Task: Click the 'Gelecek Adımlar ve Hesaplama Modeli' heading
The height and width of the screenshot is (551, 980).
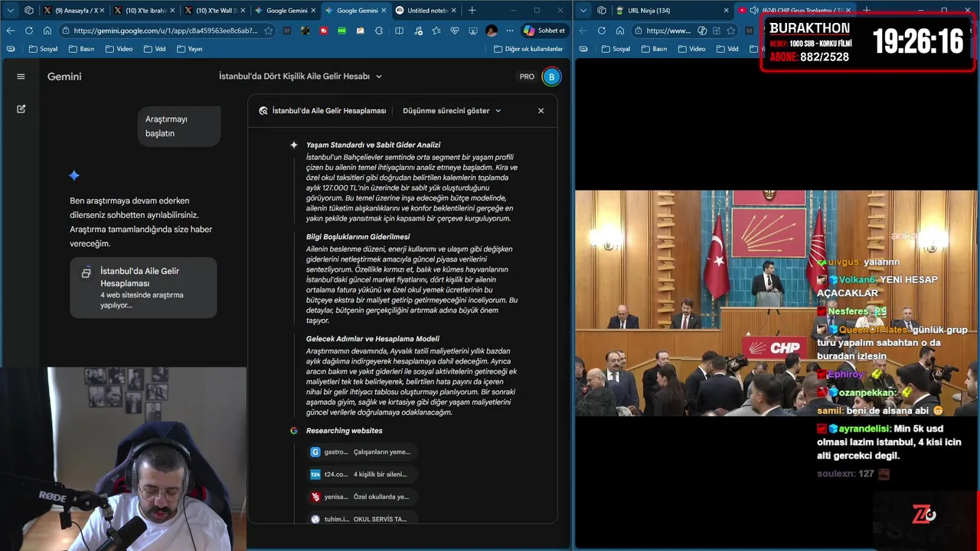Action: pos(372,338)
